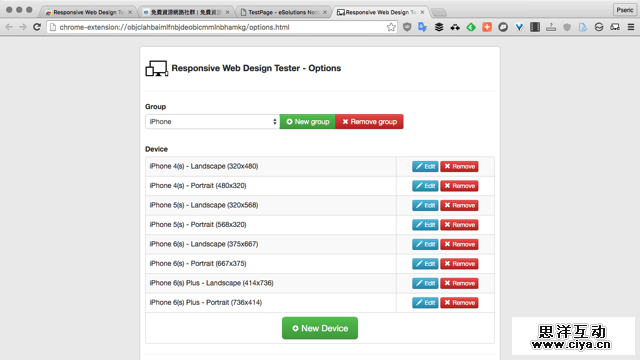Edit iPhone 6(s) Plus Portrait (736x414)
640x360 pixels.
pos(425,303)
